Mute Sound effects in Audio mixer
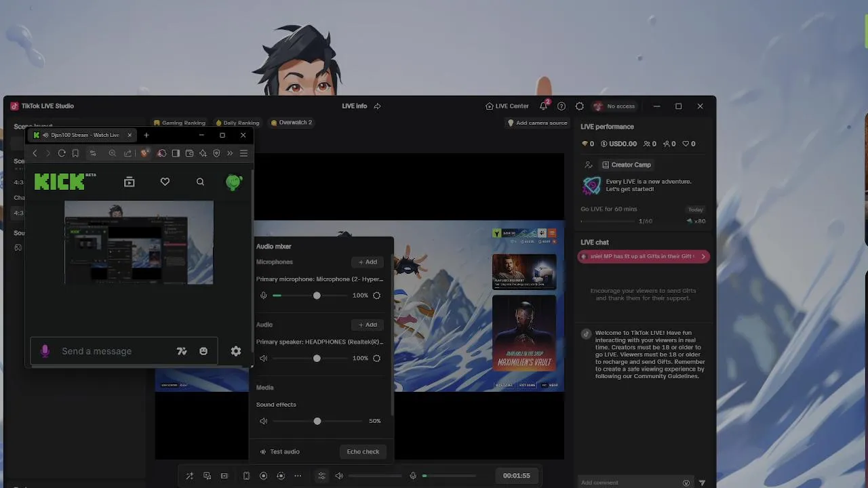Image resolution: width=868 pixels, height=488 pixels. [x=264, y=421]
